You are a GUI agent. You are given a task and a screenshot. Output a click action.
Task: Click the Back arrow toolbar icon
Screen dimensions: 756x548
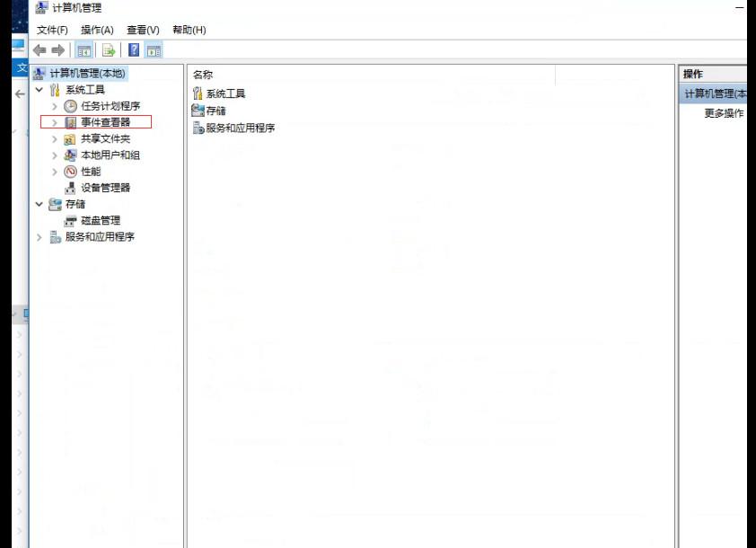point(40,50)
